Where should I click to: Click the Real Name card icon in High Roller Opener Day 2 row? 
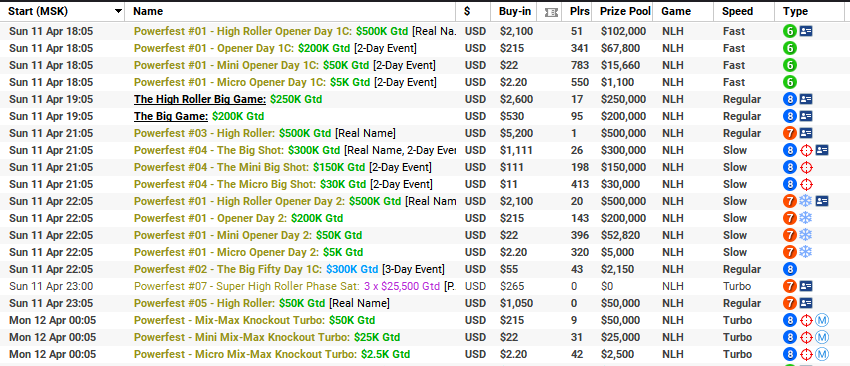tap(822, 201)
